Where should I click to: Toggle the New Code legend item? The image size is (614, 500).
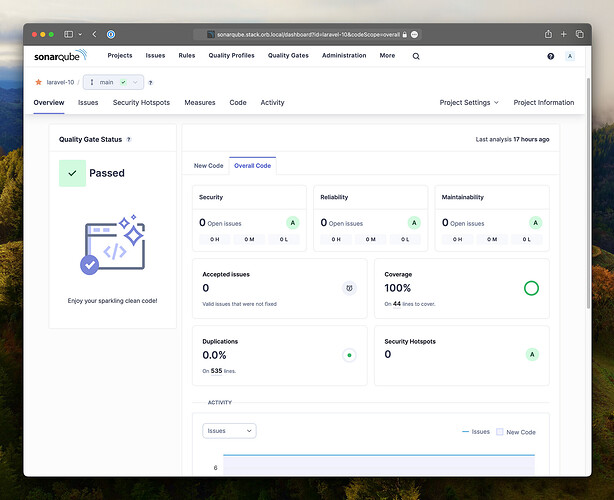click(515, 432)
